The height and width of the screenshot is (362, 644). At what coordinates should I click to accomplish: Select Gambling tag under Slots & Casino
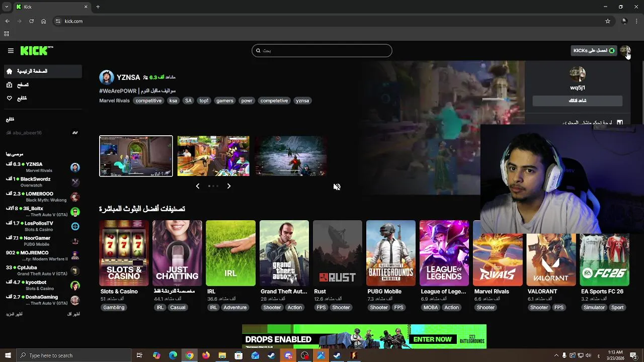point(114,308)
